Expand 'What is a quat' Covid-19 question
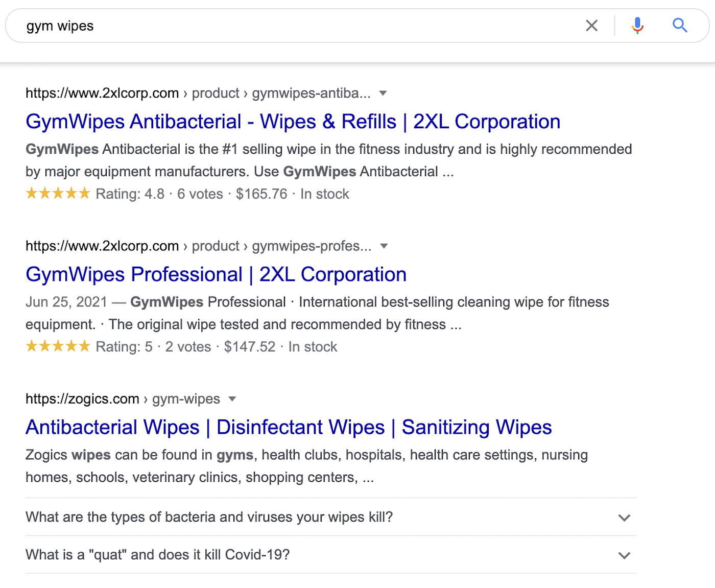The width and height of the screenshot is (715, 588). point(331,555)
